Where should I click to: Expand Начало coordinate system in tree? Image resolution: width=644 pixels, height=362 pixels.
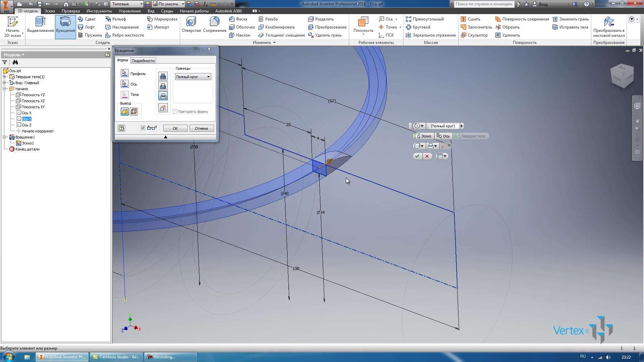(x=4, y=88)
